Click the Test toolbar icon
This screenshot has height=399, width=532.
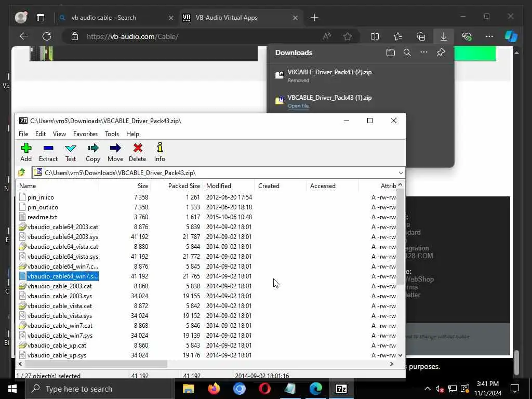[71, 152]
